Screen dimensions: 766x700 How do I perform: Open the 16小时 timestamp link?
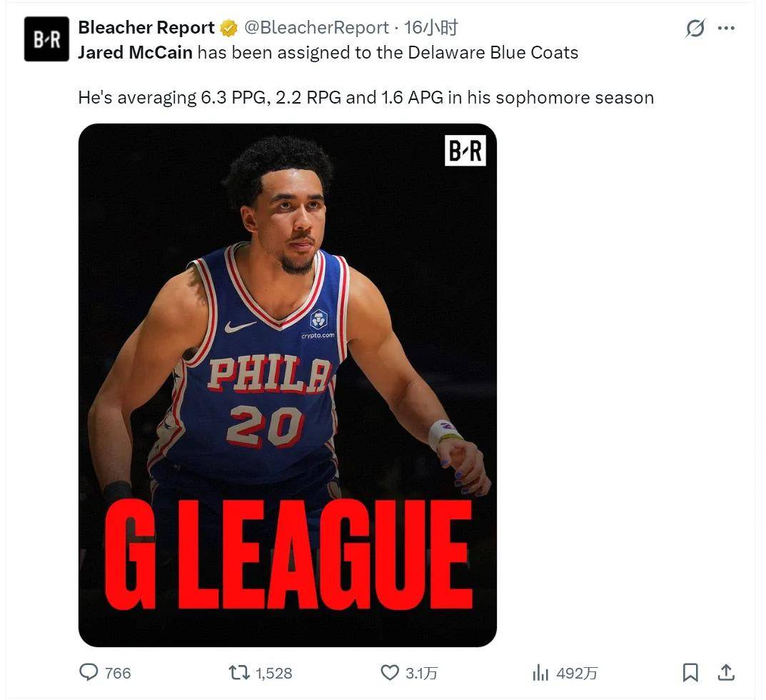(430, 28)
